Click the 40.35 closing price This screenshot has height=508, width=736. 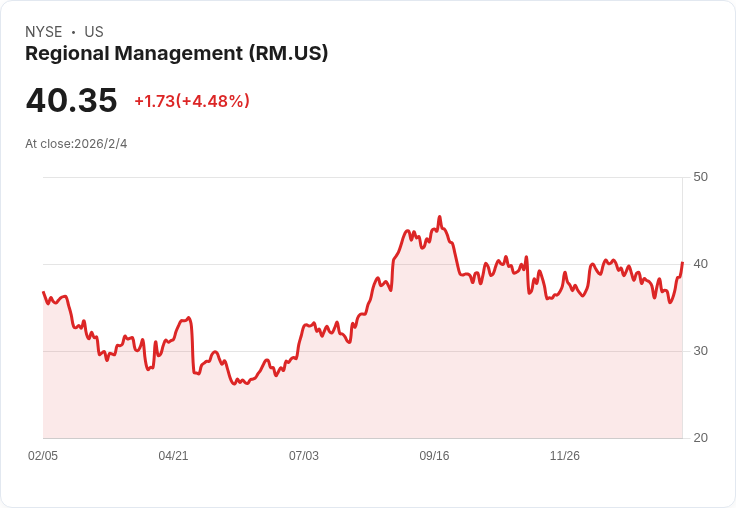71,100
